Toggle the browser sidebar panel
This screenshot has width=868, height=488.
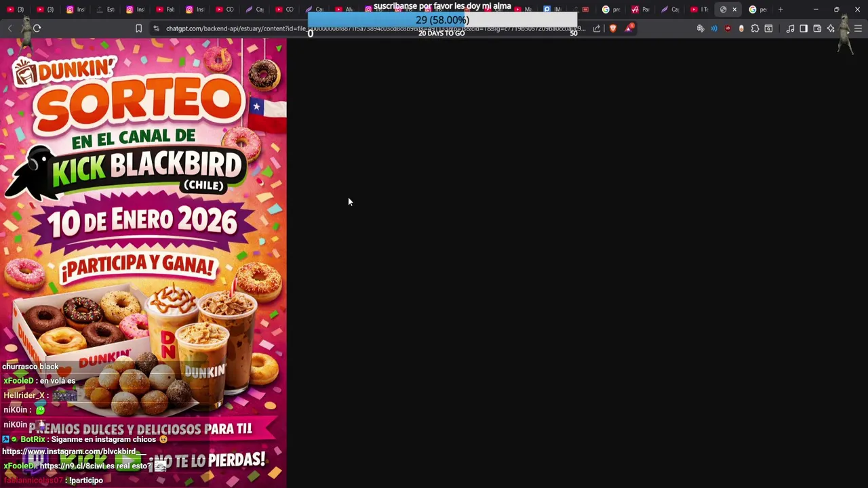(804, 28)
